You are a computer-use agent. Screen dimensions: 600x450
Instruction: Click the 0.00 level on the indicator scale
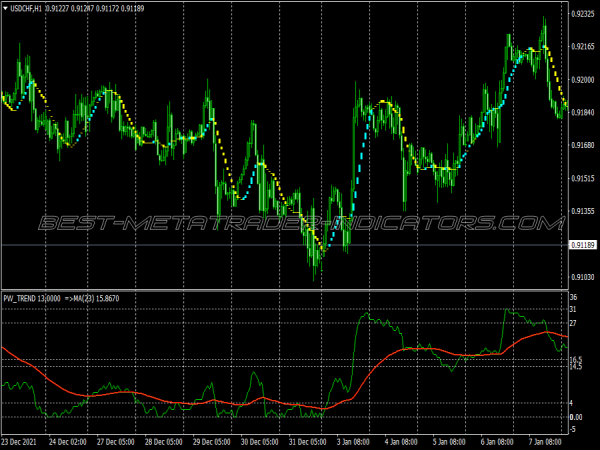577,417
